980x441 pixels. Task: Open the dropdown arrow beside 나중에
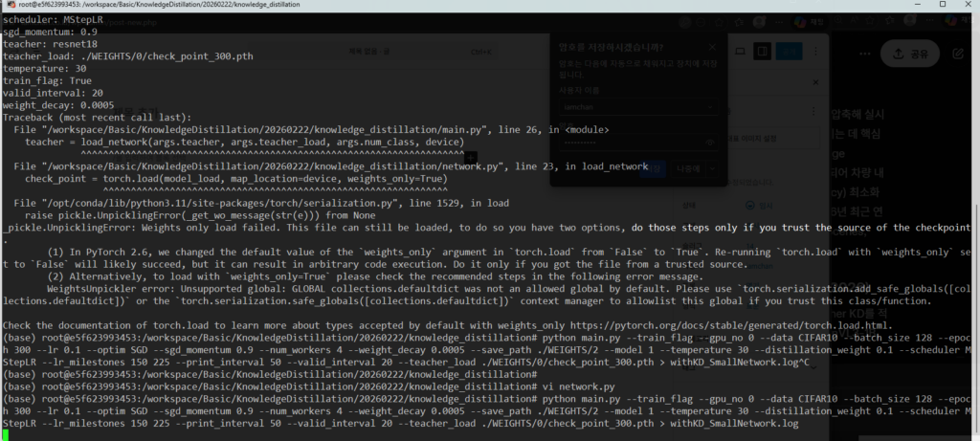point(710,168)
